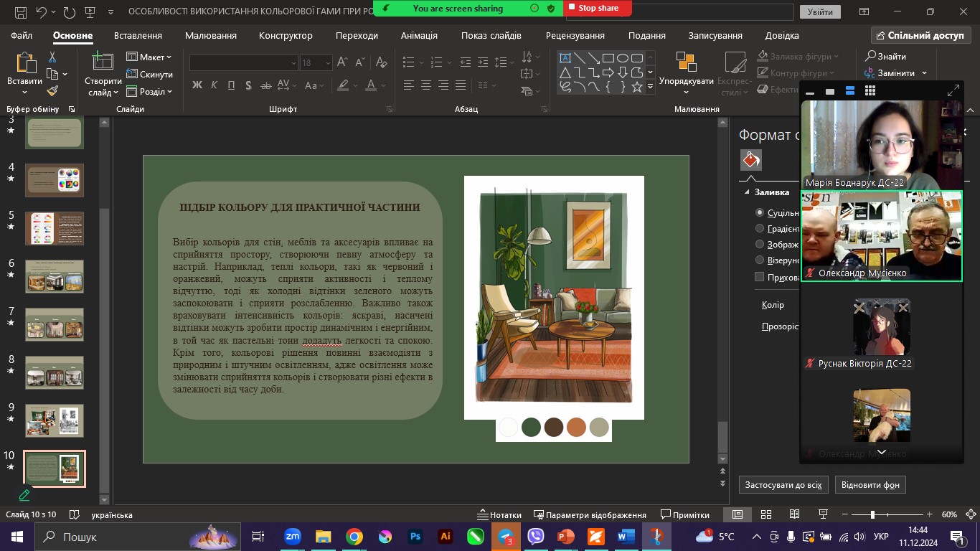The height and width of the screenshot is (551, 980).
Task: Toggle bold Ж formatting
Action: 197,85
